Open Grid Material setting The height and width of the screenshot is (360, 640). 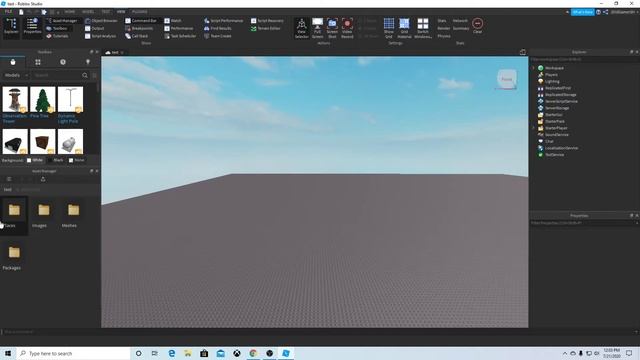click(404, 28)
